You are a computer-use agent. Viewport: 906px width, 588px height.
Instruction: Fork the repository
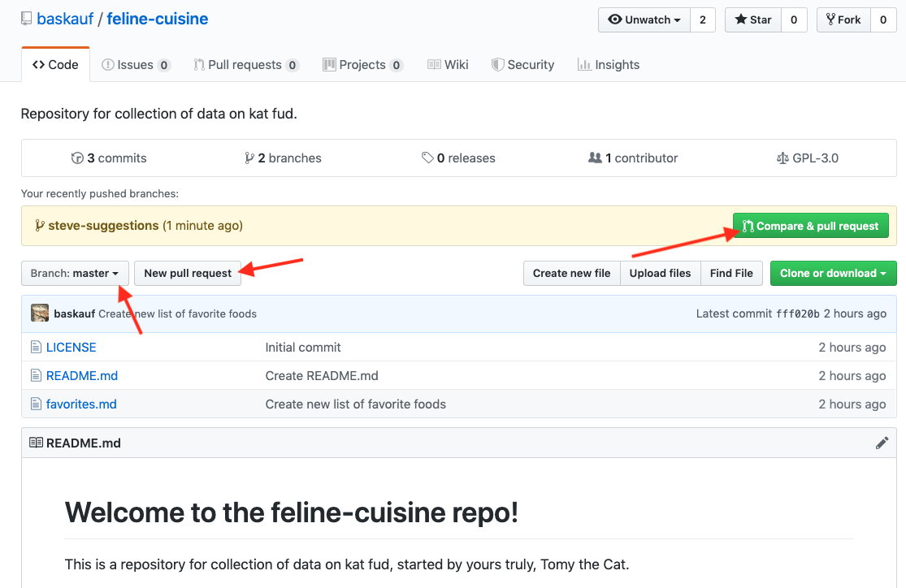[843, 19]
